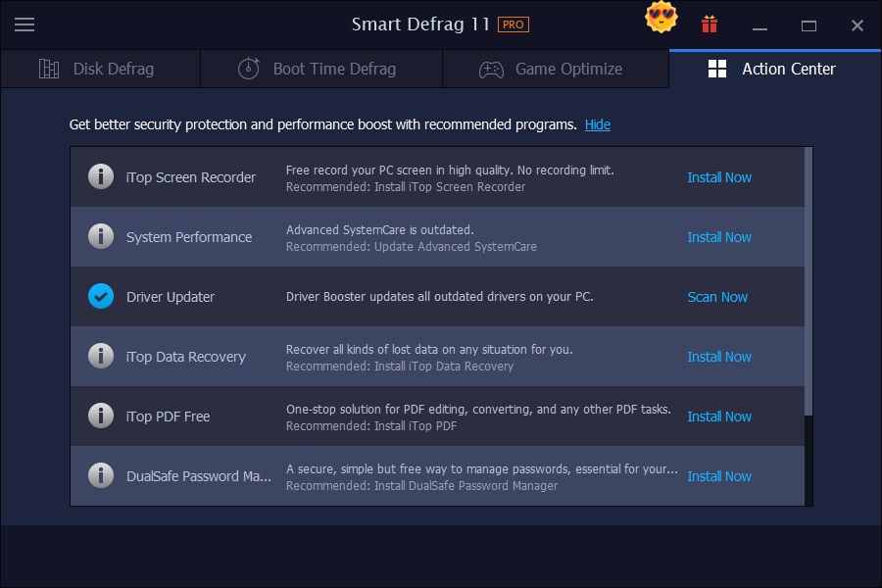
Task: Toggle the blue checkmark beside Driver Updater
Action: (101, 297)
